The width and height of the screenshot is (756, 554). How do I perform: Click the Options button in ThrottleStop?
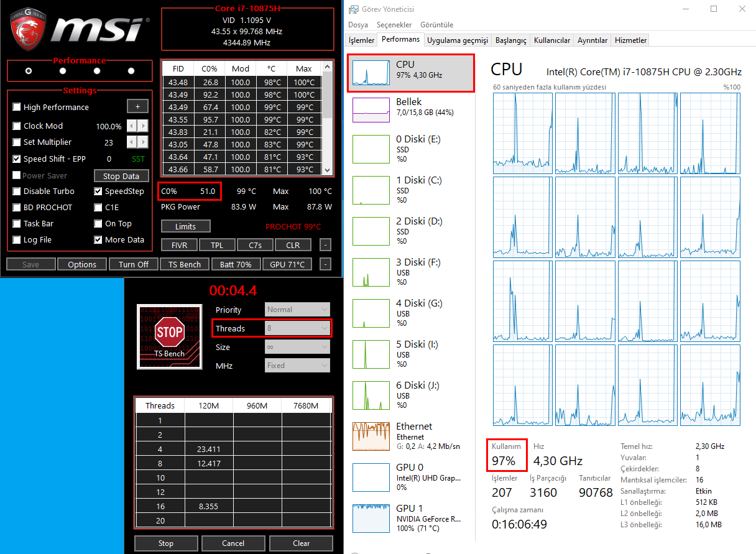point(82,264)
